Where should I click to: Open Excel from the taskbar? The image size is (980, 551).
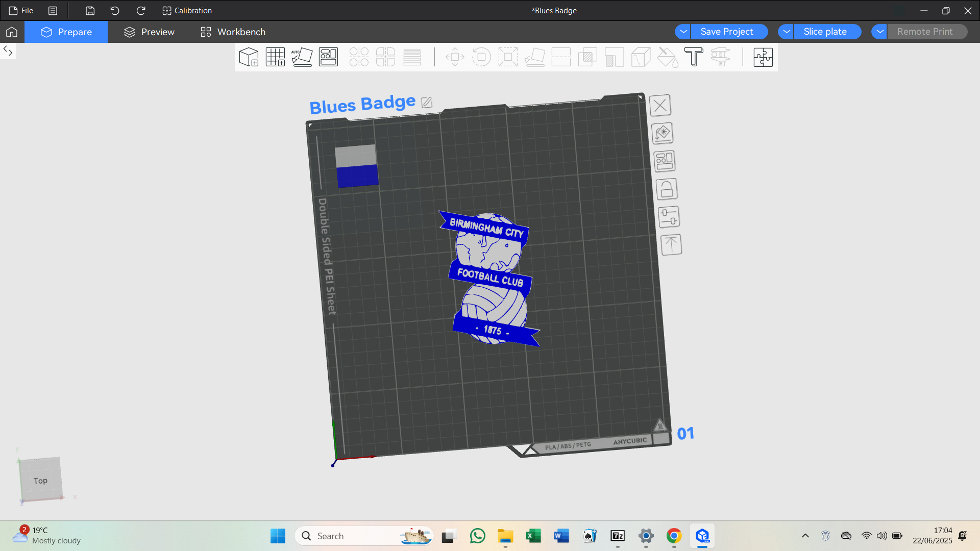click(x=533, y=536)
